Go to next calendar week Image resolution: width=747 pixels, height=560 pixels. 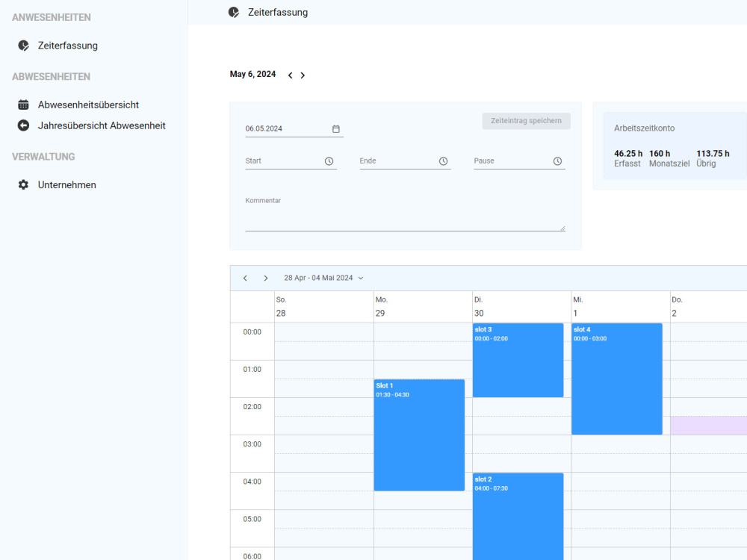pyautogui.click(x=266, y=278)
